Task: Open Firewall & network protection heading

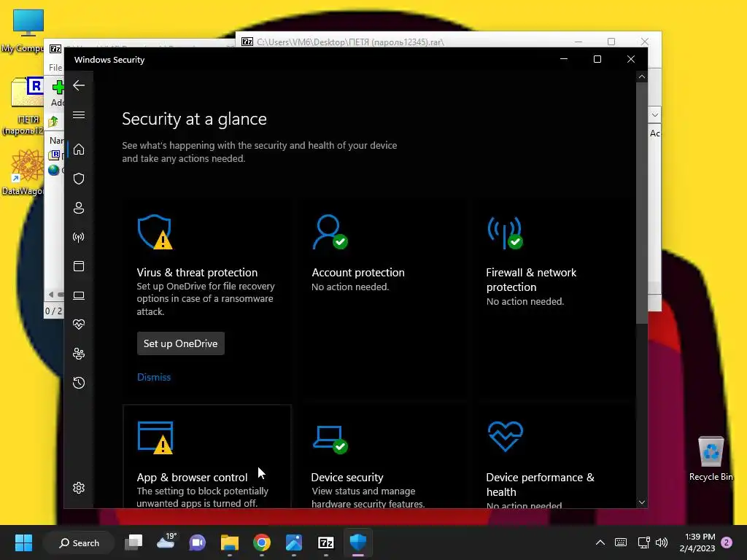Action: click(531, 279)
